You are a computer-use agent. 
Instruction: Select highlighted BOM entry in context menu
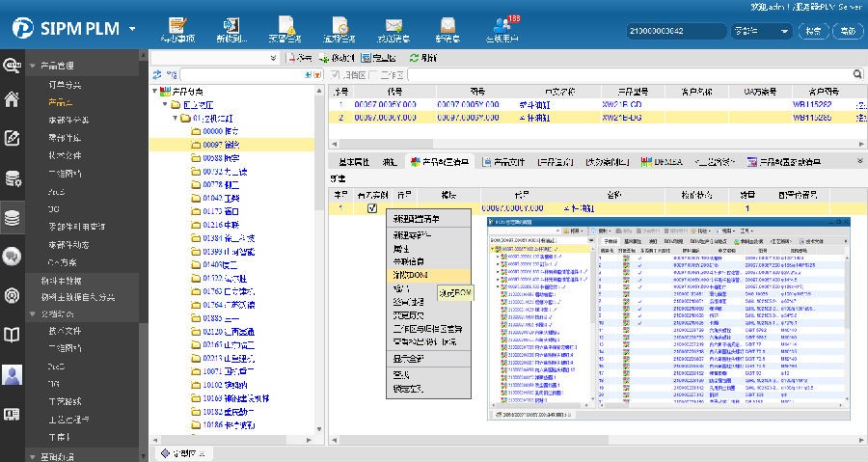(409, 275)
